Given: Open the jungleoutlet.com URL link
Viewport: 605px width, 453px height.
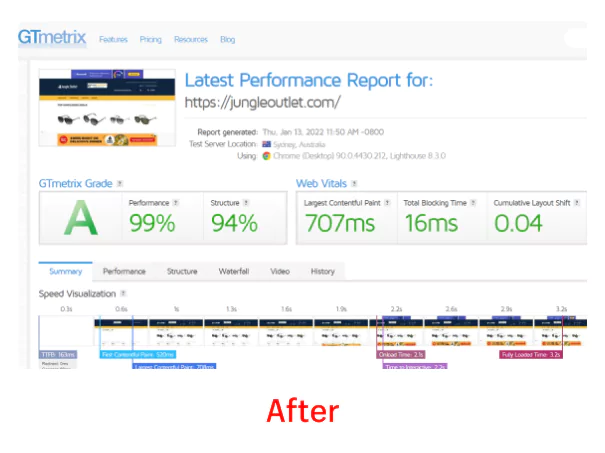Looking at the screenshot, I should [263, 102].
